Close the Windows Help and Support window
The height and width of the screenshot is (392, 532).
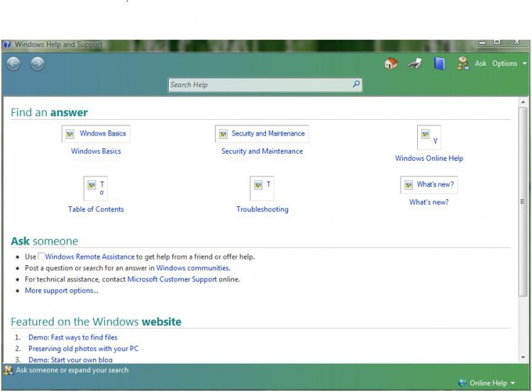click(x=516, y=42)
